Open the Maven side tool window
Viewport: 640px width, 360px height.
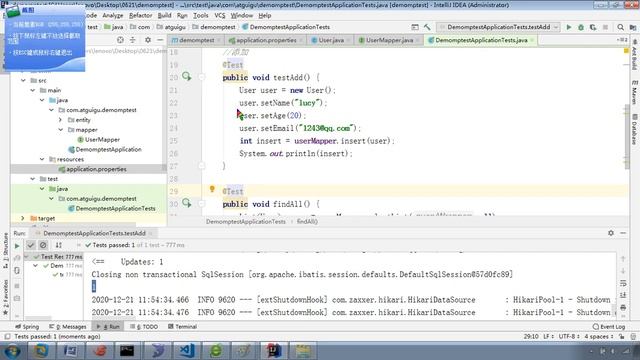click(x=634, y=92)
